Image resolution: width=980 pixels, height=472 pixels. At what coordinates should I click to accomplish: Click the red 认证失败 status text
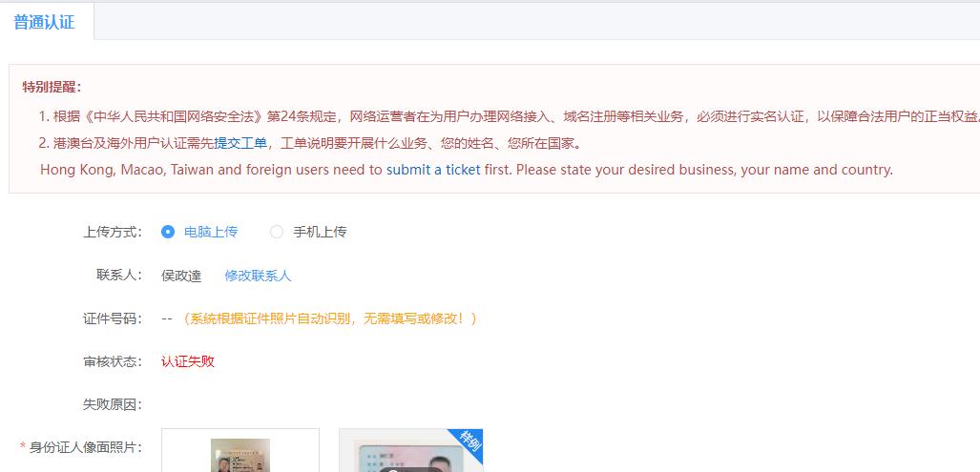[x=187, y=361]
